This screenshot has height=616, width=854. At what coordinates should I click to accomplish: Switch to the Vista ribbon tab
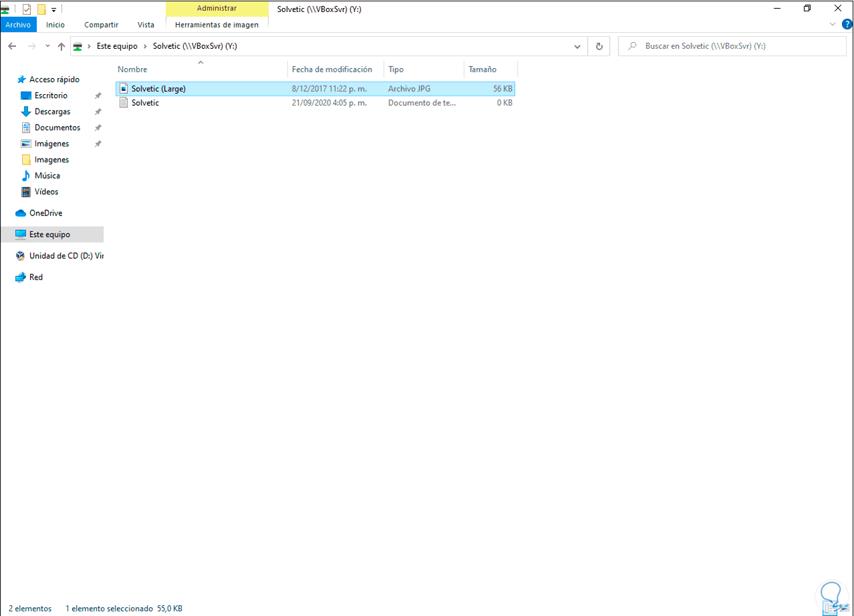click(146, 25)
